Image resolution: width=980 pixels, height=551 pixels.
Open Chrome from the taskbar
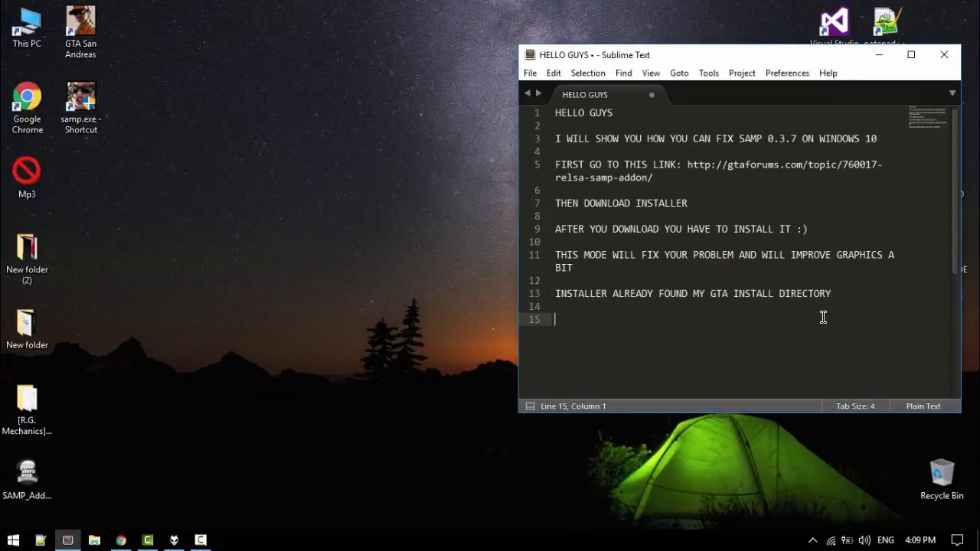click(x=121, y=540)
